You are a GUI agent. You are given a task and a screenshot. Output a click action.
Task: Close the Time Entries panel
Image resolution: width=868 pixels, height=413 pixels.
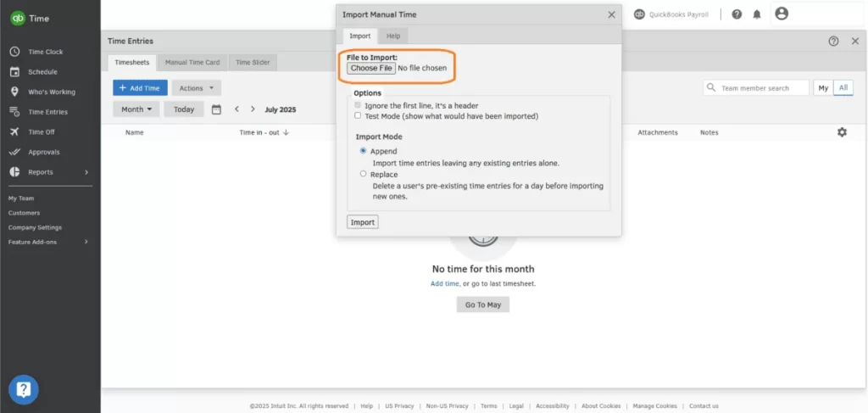coord(855,41)
